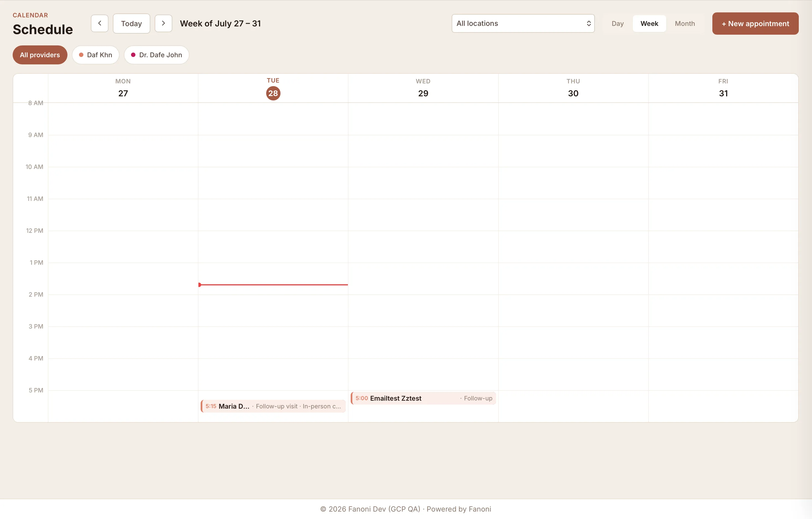Screen dimensions: 812x519
Task: Click the Schedule page heading
Action: coord(43,30)
